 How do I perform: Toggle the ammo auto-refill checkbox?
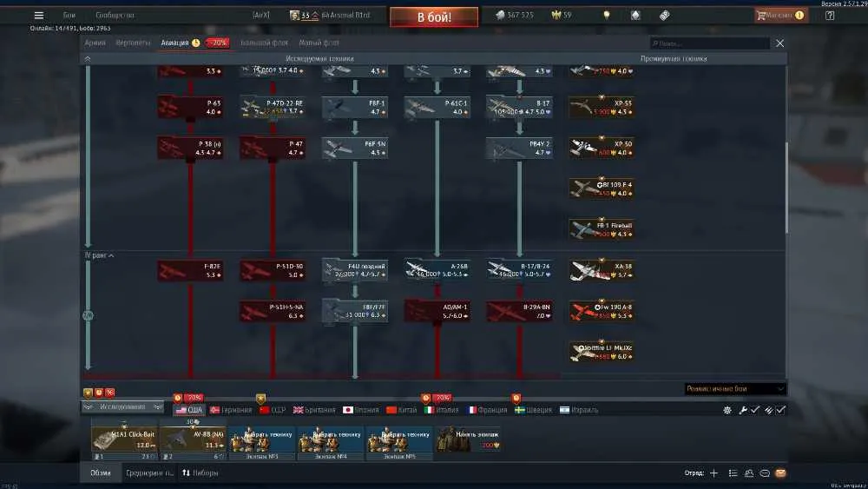[x=780, y=410]
